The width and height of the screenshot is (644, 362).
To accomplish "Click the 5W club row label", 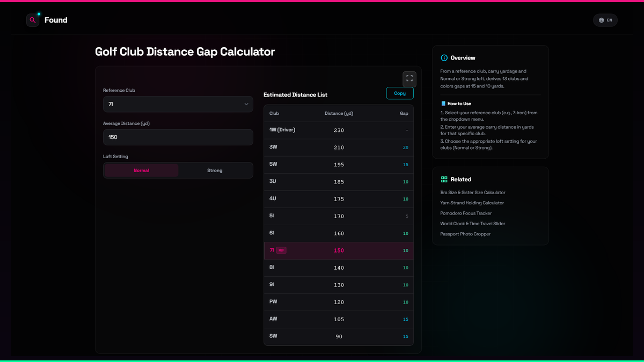I will (x=273, y=164).
